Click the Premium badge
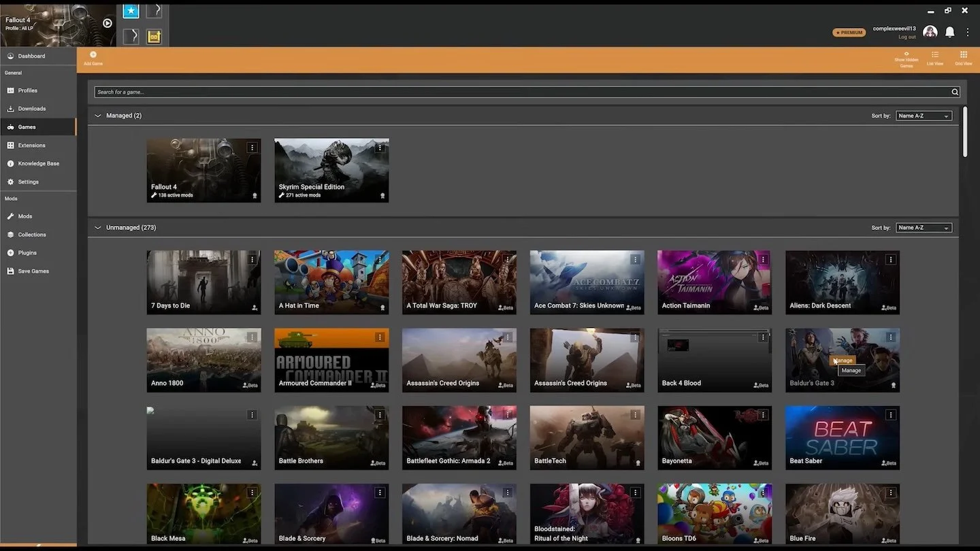This screenshot has width=980, height=551. pyautogui.click(x=849, y=32)
